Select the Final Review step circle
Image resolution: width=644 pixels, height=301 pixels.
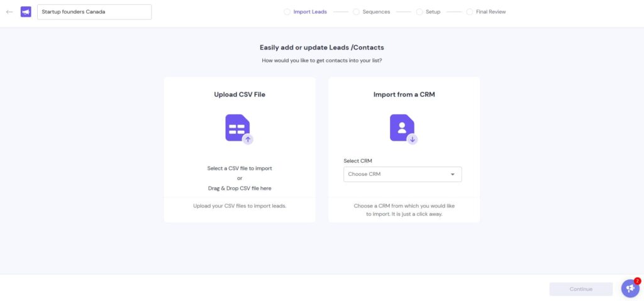click(469, 12)
